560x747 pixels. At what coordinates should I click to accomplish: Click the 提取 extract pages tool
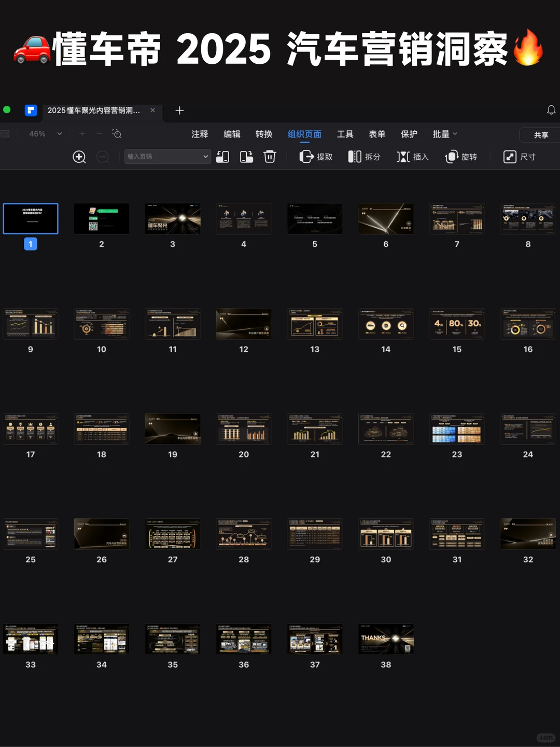point(316,157)
